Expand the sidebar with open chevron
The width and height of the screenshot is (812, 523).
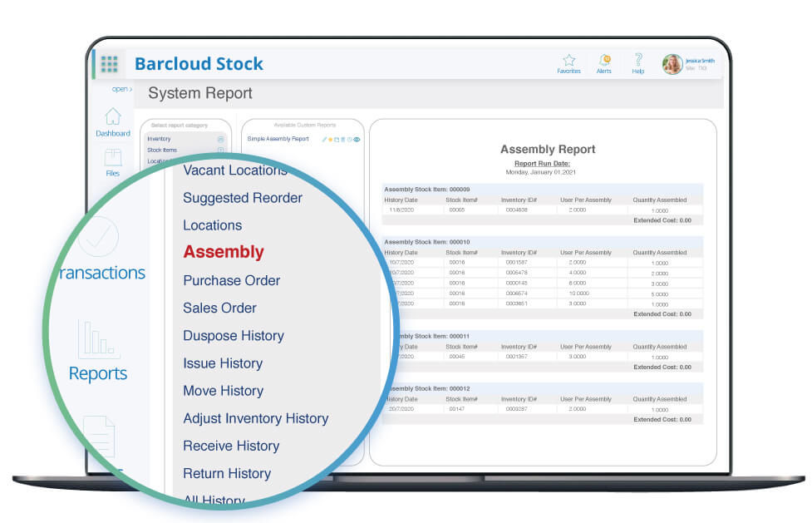[122, 89]
